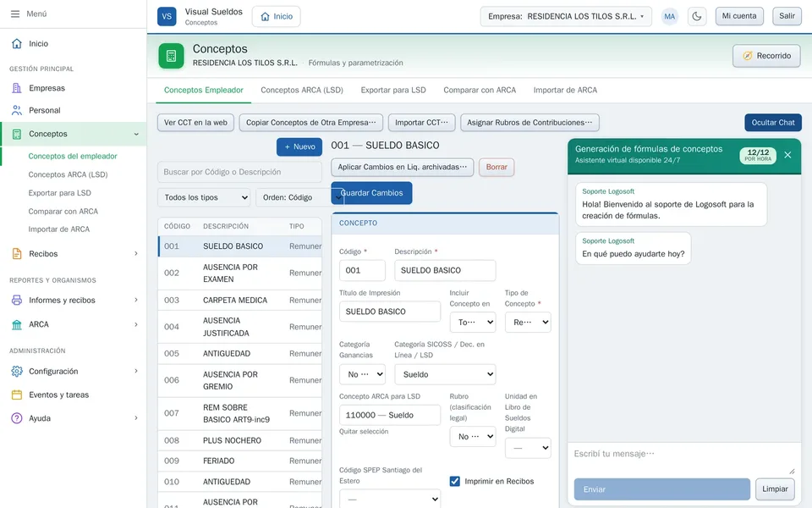Switch to Importar de ARCA tab
Screen dimensions: 812x508
pos(565,91)
